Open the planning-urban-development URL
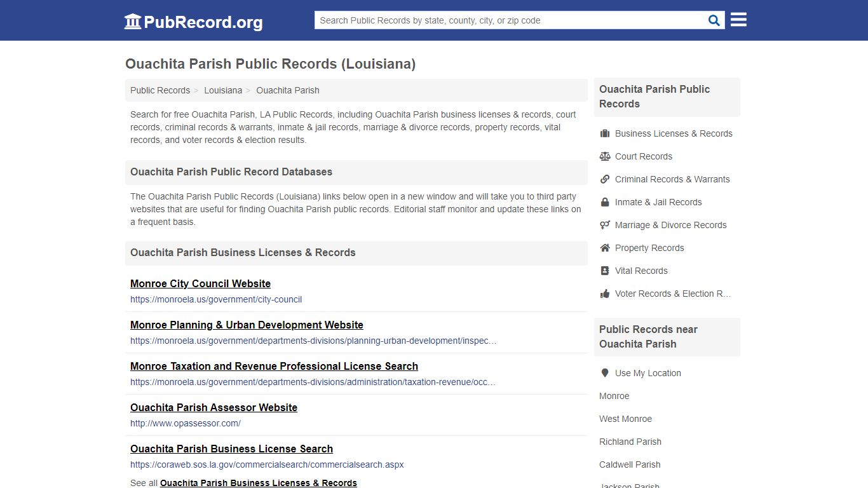The height and width of the screenshot is (488, 868). (x=313, y=341)
